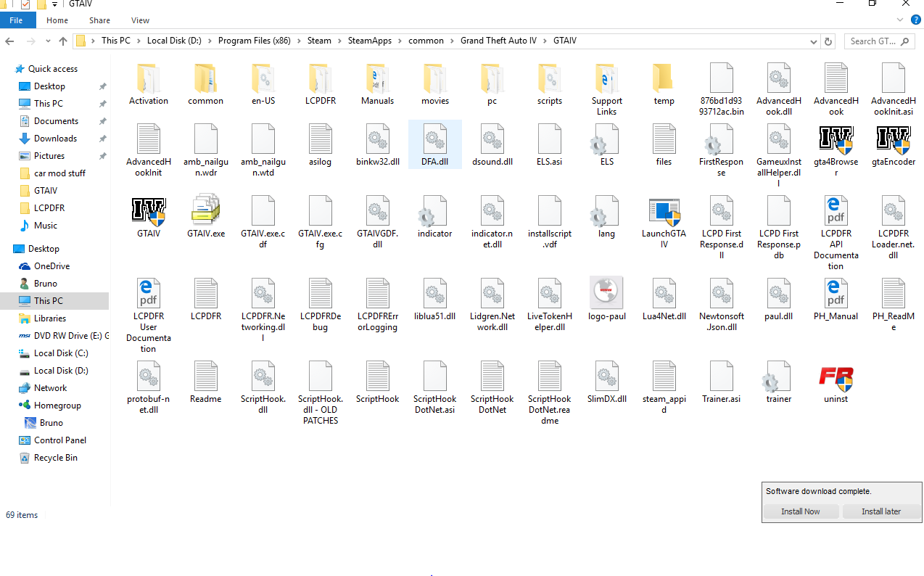This screenshot has height=576, width=924.
Task: Expand the dropdown after Steam in path
Action: tap(339, 41)
